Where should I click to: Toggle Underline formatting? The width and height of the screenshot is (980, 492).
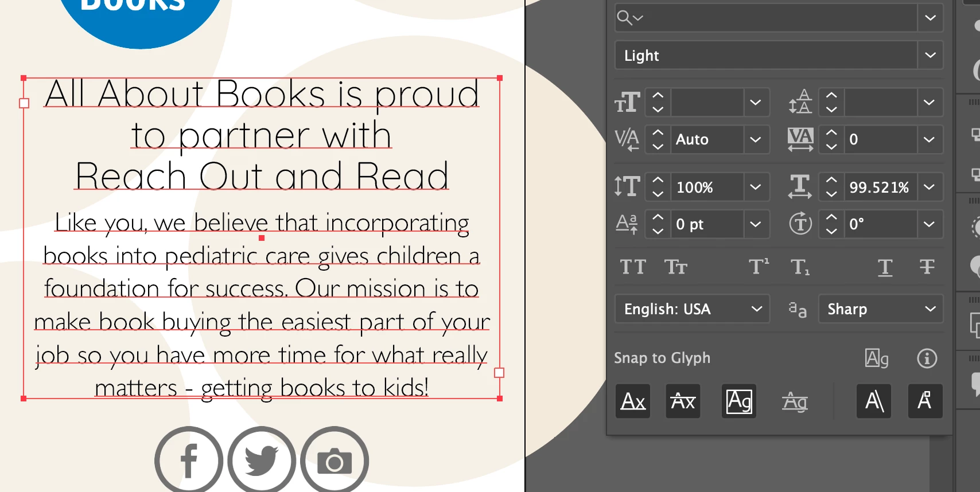click(885, 267)
